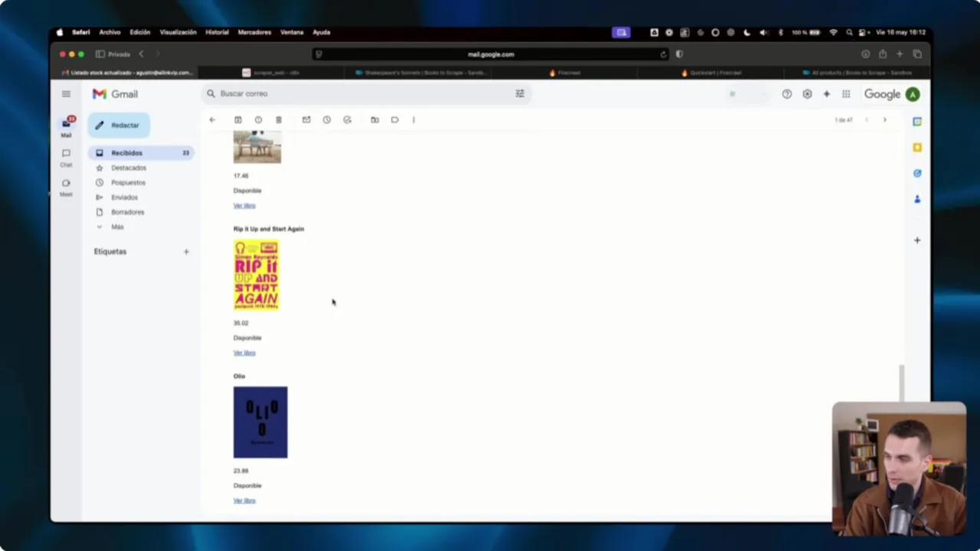Mark the email as unread via the envelope icon
980x551 pixels.
(306, 120)
